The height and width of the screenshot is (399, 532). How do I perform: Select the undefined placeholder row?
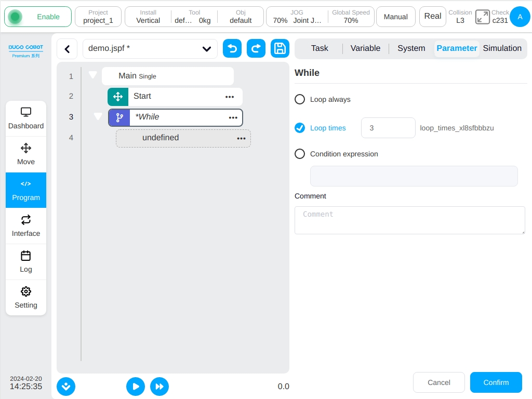pos(183,138)
